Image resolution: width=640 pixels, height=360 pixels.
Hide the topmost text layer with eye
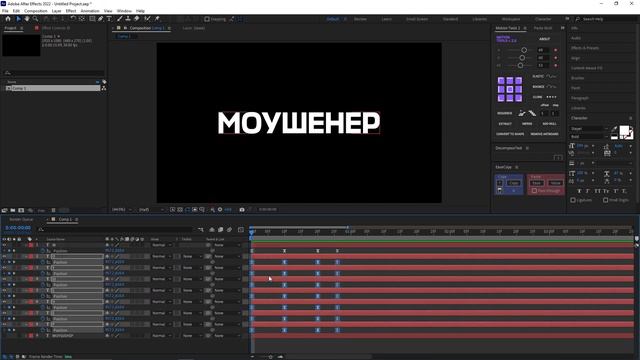4,245
